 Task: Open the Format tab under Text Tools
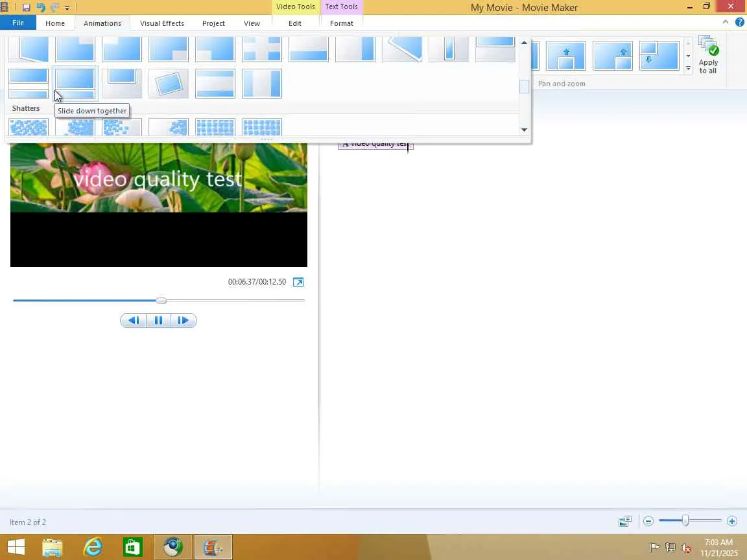click(342, 23)
